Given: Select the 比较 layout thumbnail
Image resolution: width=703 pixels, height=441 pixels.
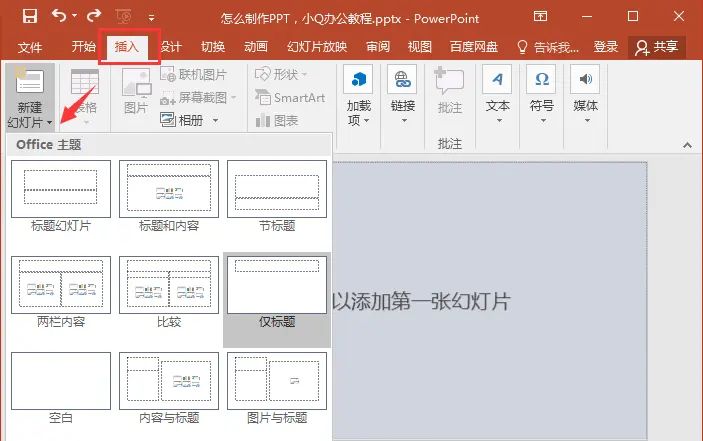Looking at the screenshot, I should point(169,285).
